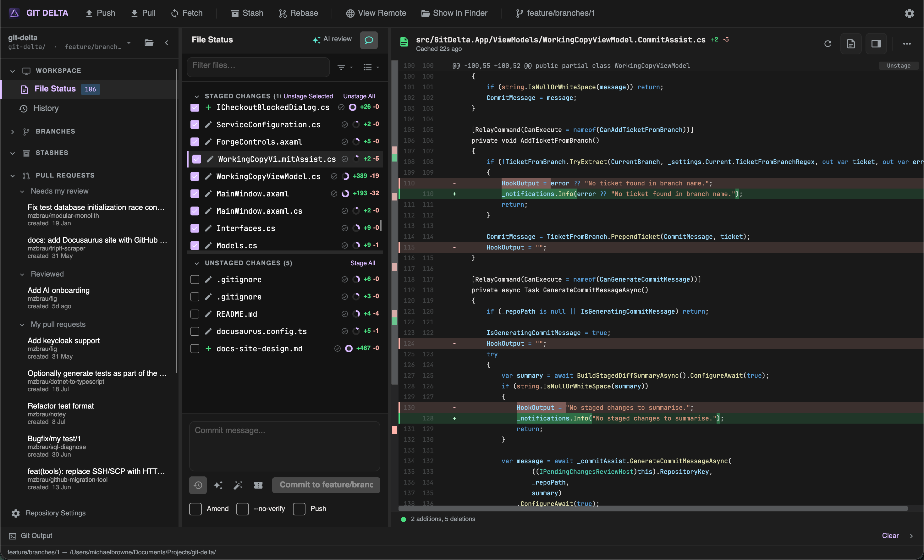Expand Git Output panel with right chevron

(x=911, y=535)
